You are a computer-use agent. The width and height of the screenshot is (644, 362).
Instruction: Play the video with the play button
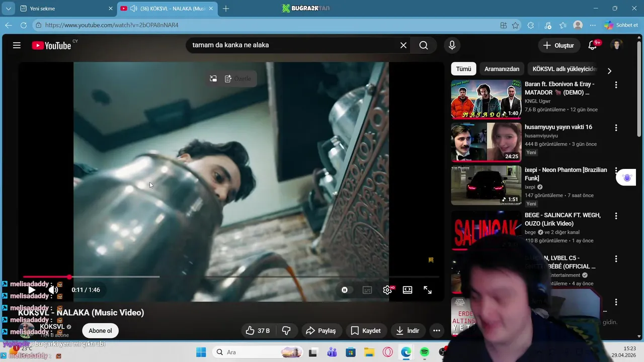coord(32,290)
